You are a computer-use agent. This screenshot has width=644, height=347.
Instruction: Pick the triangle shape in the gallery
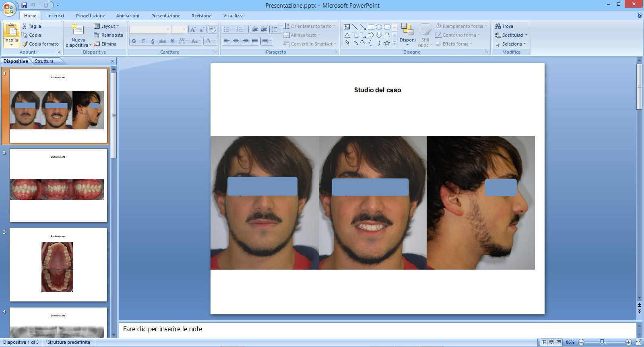pyautogui.click(x=347, y=35)
